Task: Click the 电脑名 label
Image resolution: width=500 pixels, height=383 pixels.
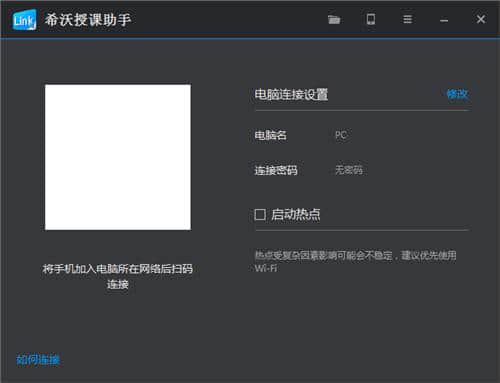Action: point(270,135)
